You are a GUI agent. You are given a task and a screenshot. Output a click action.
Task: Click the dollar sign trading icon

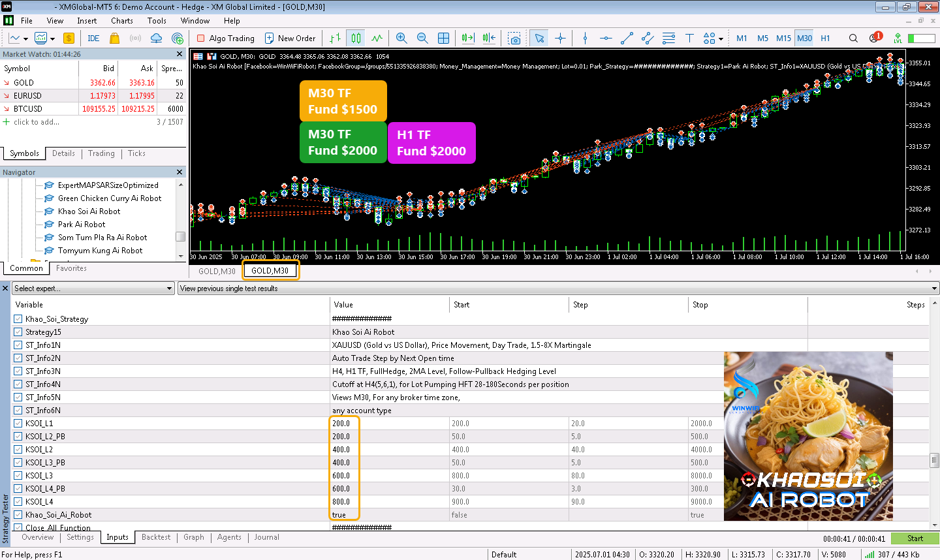69,39
